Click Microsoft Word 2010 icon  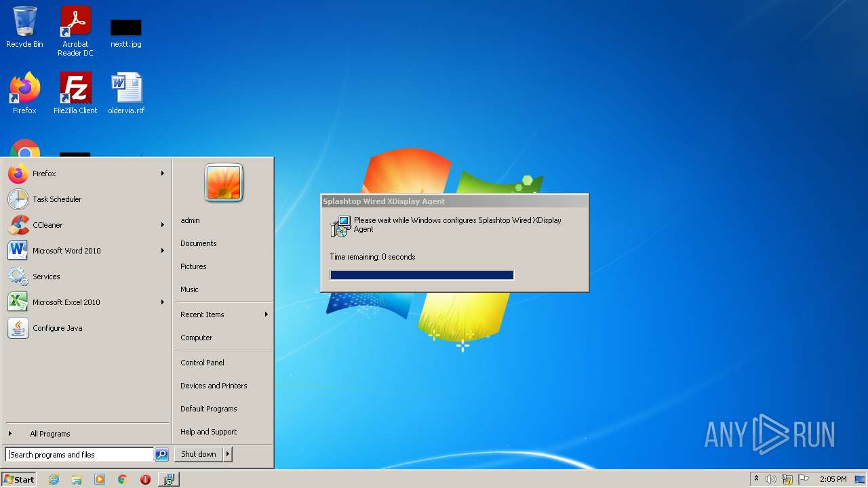click(x=18, y=251)
